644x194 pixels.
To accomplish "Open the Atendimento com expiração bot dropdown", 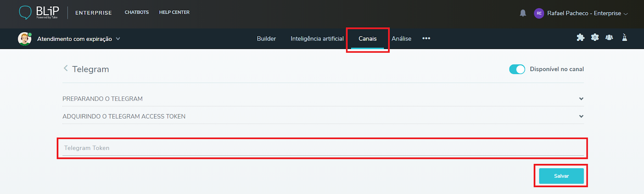I will pos(118,39).
